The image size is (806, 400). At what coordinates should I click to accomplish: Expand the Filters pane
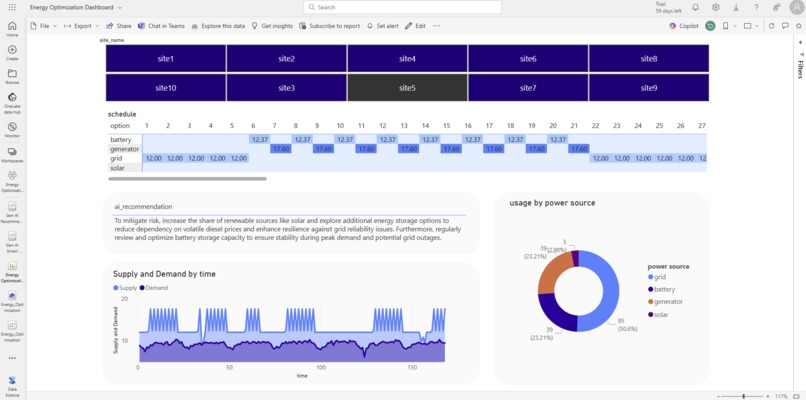800,42
